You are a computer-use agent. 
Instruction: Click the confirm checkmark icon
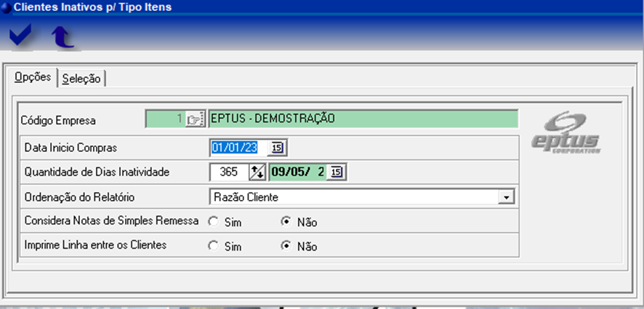coord(20,36)
